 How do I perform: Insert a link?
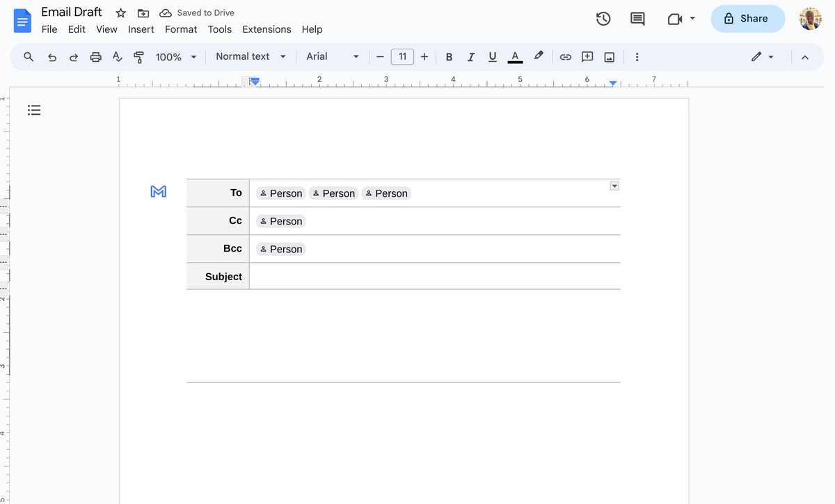565,56
